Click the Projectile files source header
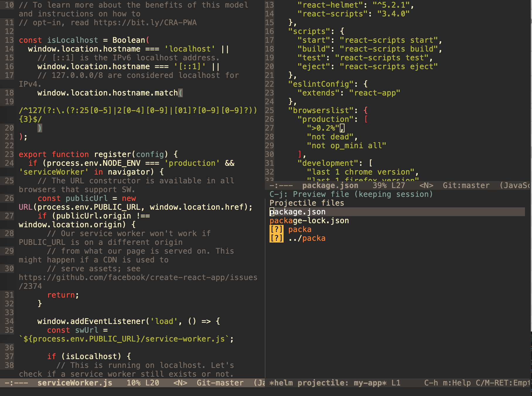 [x=307, y=203]
